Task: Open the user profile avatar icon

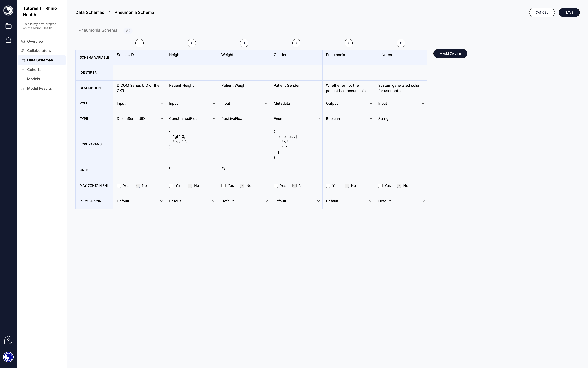Action: [x=8, y=357]
